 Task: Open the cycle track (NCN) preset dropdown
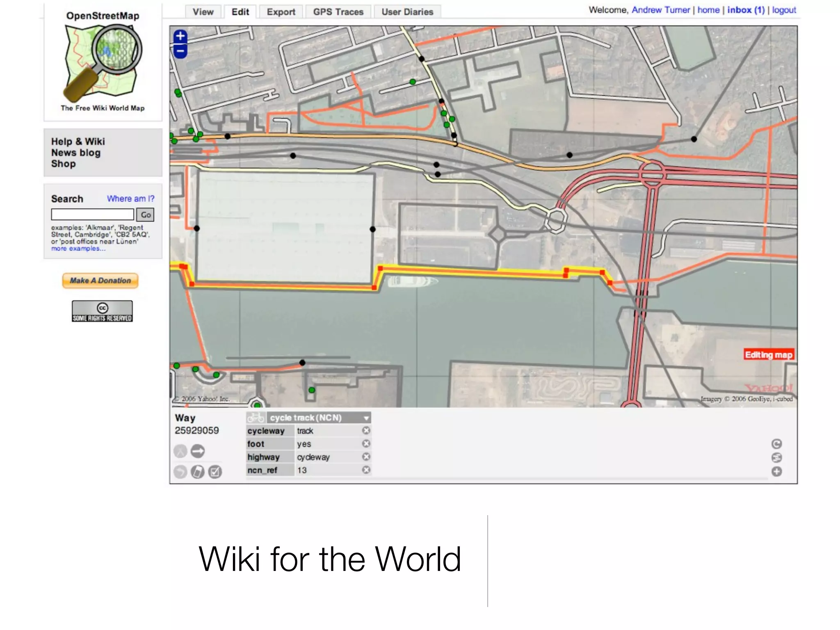(366, 418)
